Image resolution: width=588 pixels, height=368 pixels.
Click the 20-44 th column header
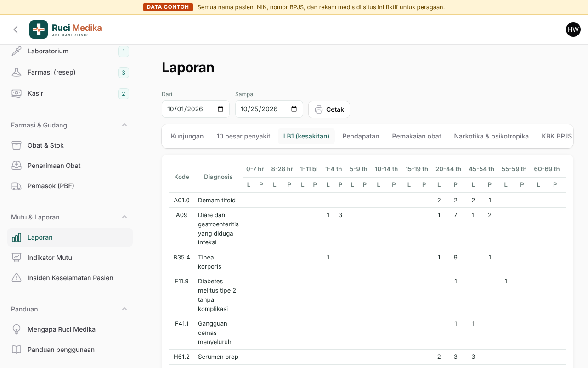pyautogui.click(x=448, y=169)
